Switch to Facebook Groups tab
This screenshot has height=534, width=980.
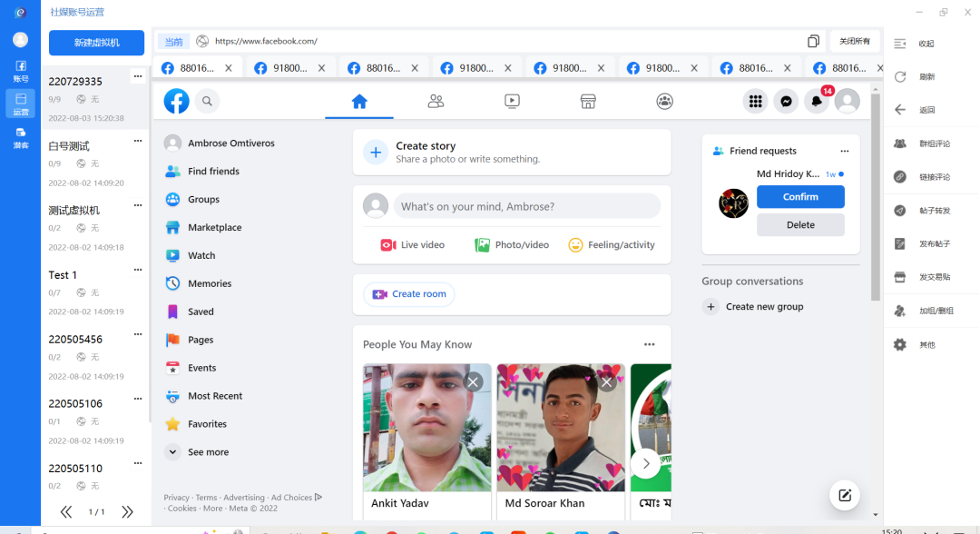coord(664,102)
